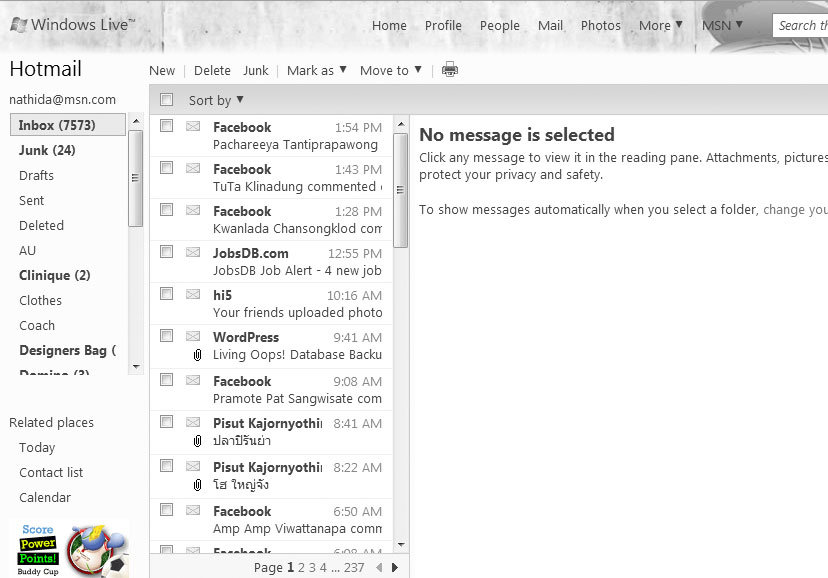Screen dimensions: 828x578
Task: Open the Drafts folder
Action: (36, 175)
